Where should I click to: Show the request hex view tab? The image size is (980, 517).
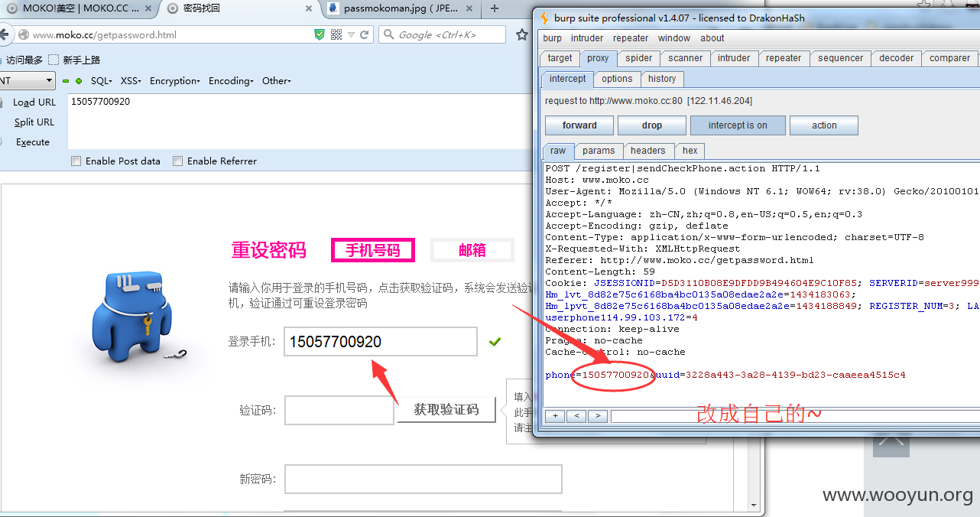690,151
